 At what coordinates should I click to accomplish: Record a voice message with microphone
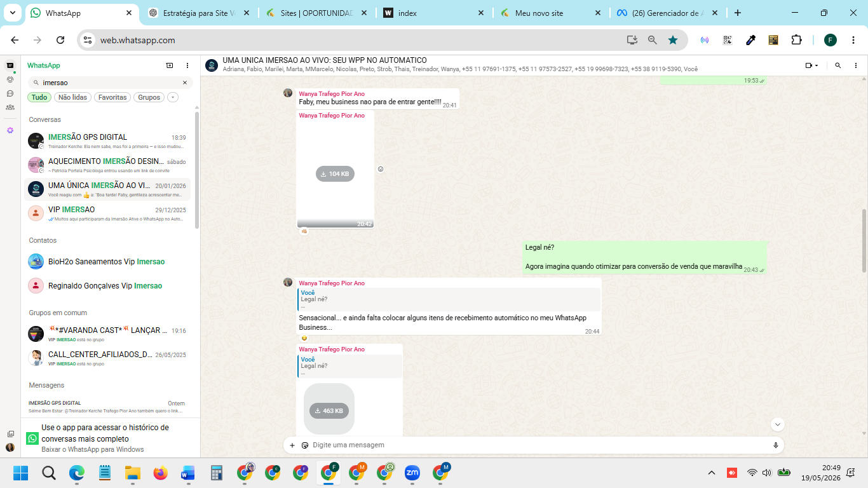point(776,445)
